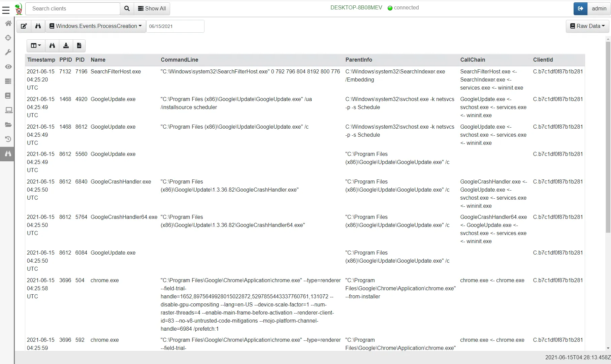Open the Server Artifacts stack icon
This screenshot has height=364, width=611.
8,81
